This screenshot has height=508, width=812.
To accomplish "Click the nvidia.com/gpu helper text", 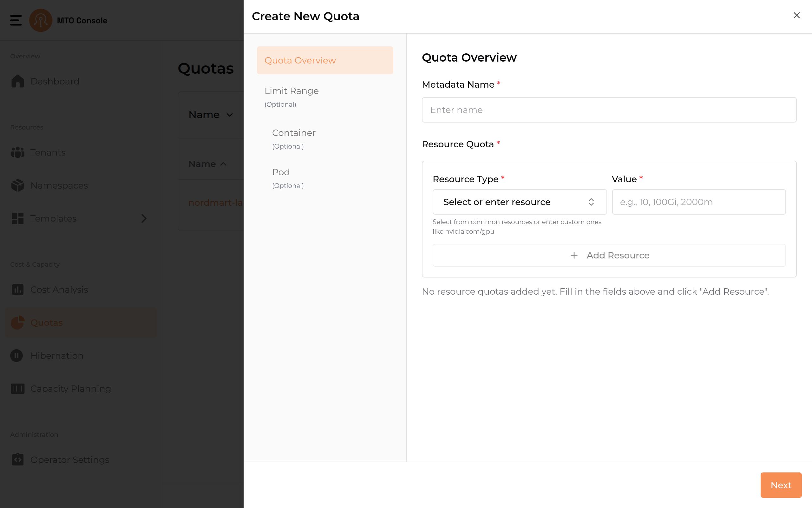I will (517, 226).
